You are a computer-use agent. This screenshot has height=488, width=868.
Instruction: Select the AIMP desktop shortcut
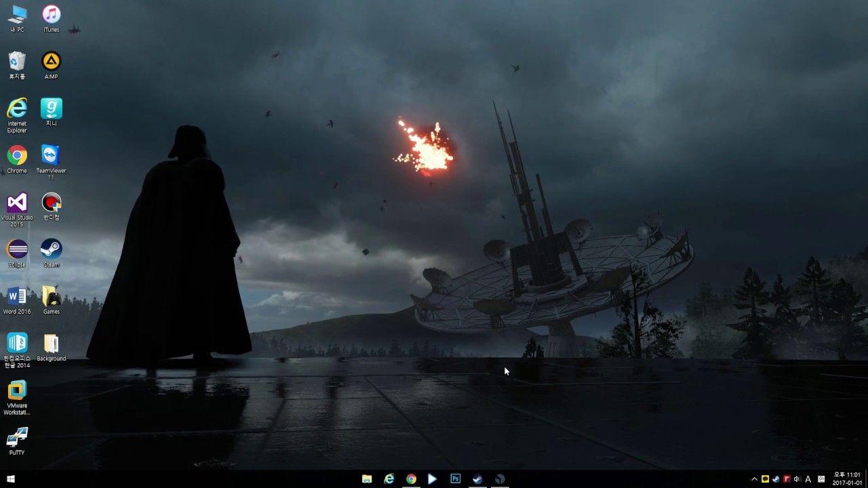(x=51, y=66)
